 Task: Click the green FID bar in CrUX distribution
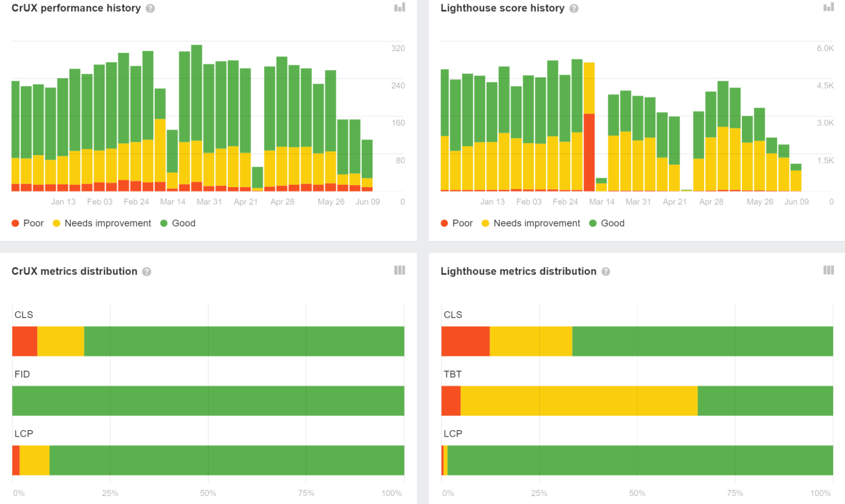(x=207, y=400)
